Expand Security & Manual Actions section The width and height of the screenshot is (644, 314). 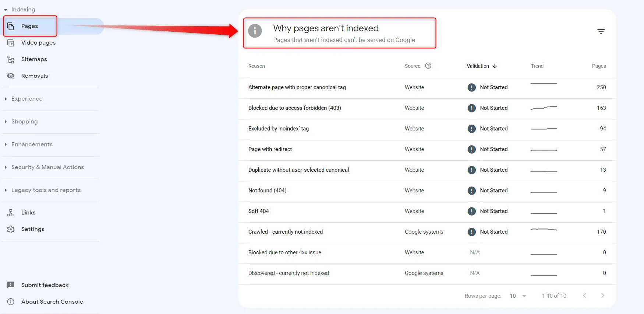pos(47,167)
